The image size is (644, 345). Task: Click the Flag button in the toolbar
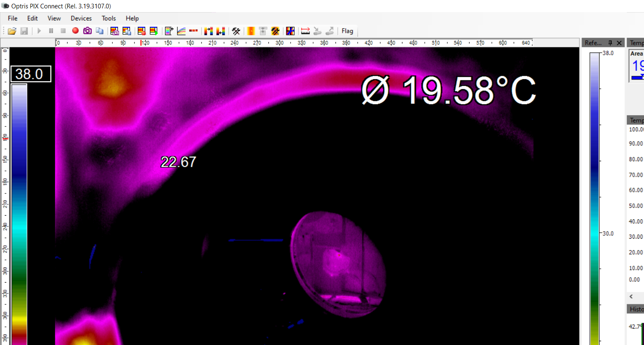[x=347, y=31]
